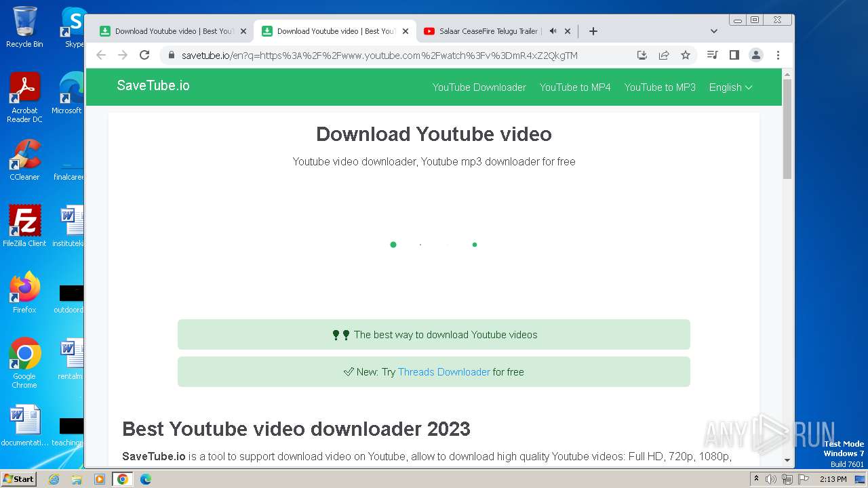Screen dimensions: 868x488
Task: Open Chrome profile avatar
Action: pyautogui.click(x=756, y=55)
